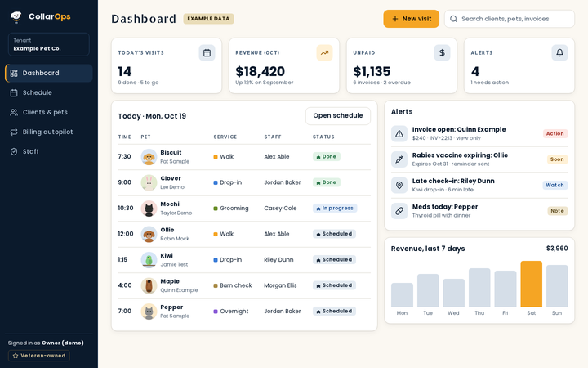Viewport: 588px width, 368px height.
Task: Focus the search clients, pets, invoices field
Action: 510,19
